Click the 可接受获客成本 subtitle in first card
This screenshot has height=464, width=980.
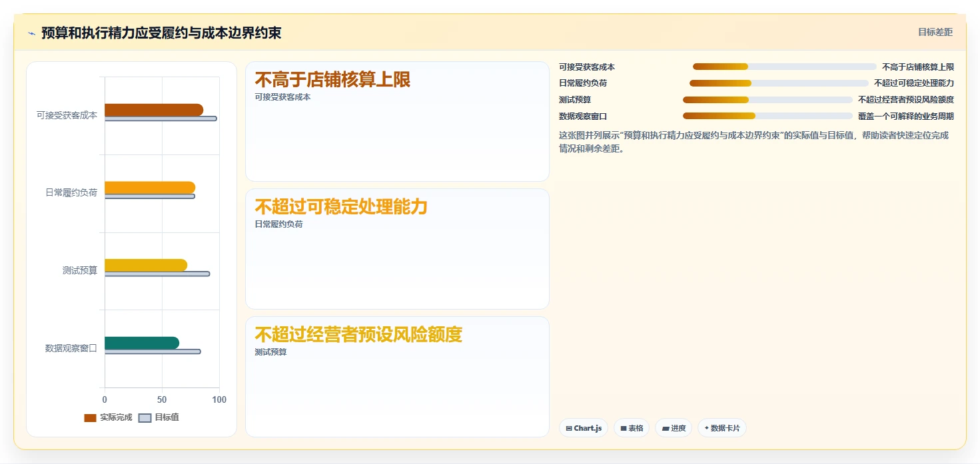[282, 97]
